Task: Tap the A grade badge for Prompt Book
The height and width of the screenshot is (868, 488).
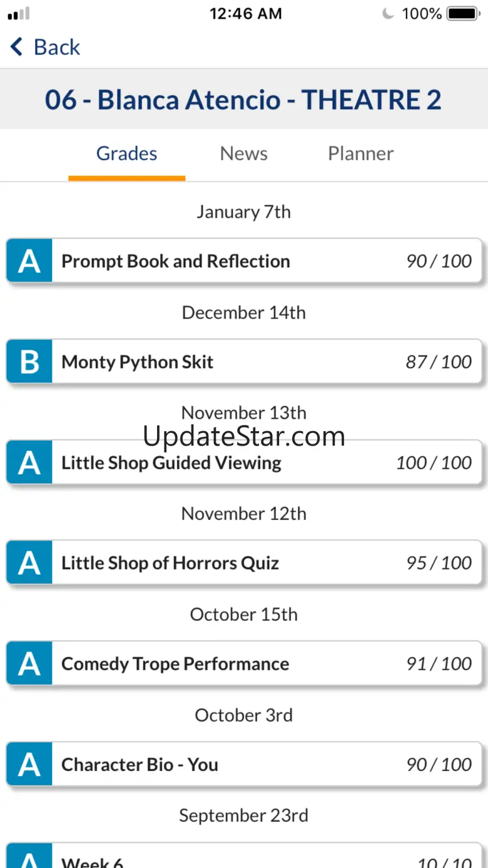Action: pos(29,261)
